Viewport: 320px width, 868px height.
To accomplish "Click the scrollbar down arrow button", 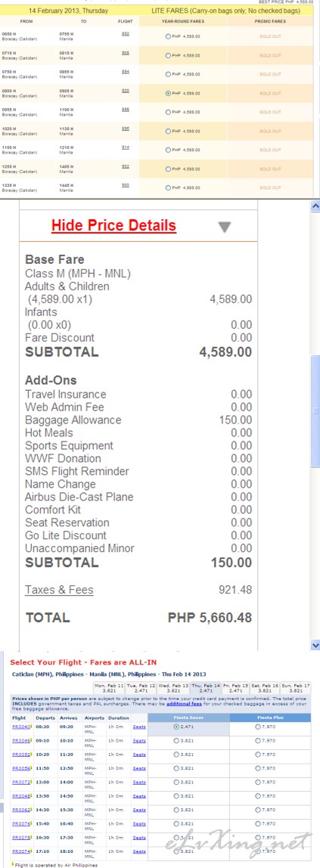I will click(x=315, y=645).
